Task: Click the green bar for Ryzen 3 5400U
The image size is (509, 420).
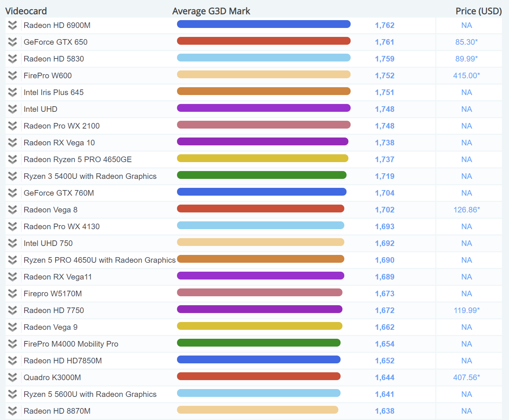Action: coord(262,175)
